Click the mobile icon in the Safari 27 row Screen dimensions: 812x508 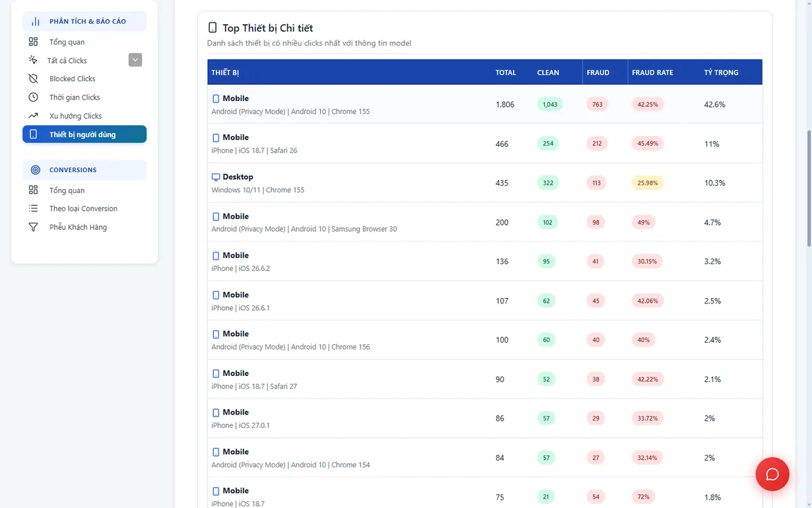coord(216,373)
